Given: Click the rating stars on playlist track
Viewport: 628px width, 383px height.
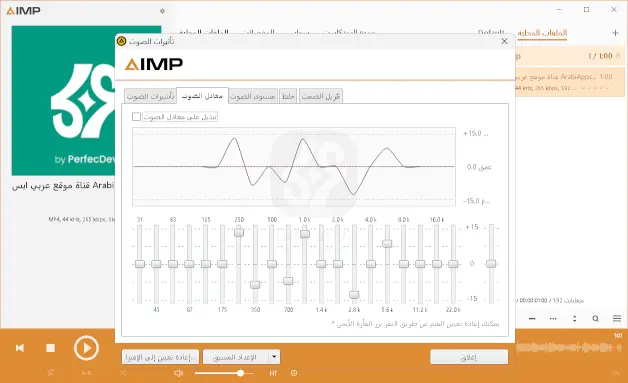Looking at the screenshot, I should tap(595, 88).
